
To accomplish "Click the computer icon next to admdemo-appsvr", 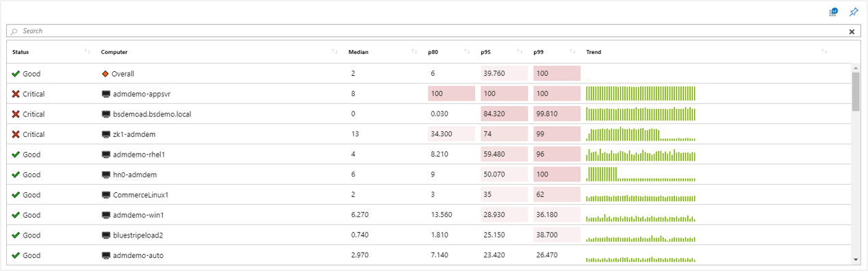I will pyautogui.click(x=106, y=94).
